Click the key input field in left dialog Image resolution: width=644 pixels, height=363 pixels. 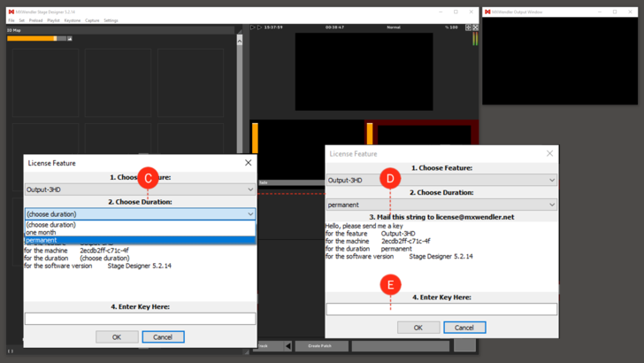pos(140,319)
